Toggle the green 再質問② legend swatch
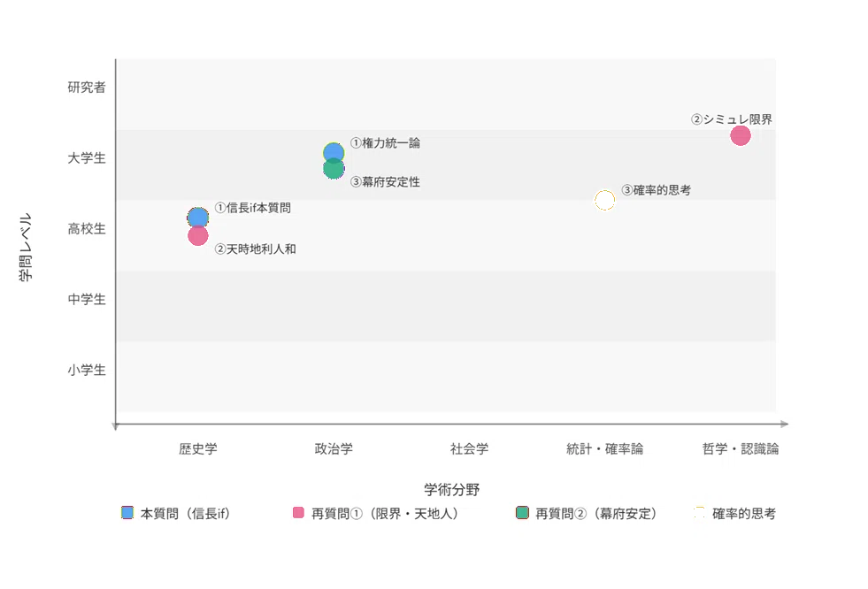868x589 pixels. click(x=522, y=513)
